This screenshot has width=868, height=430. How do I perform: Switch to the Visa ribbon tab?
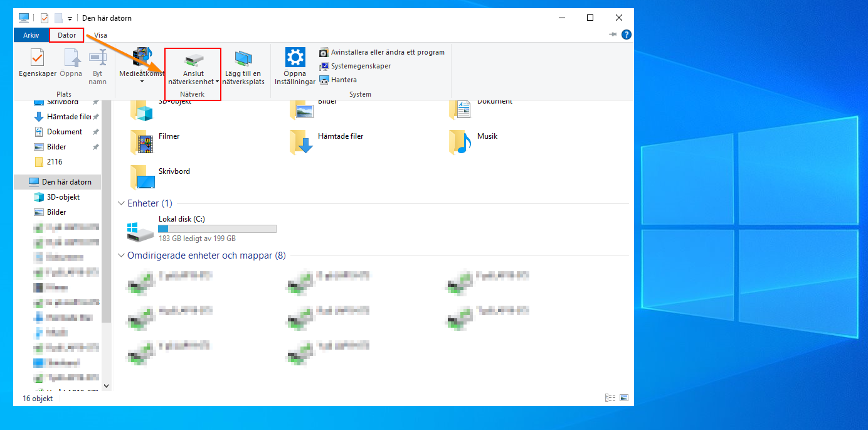[x=100, y=35]
